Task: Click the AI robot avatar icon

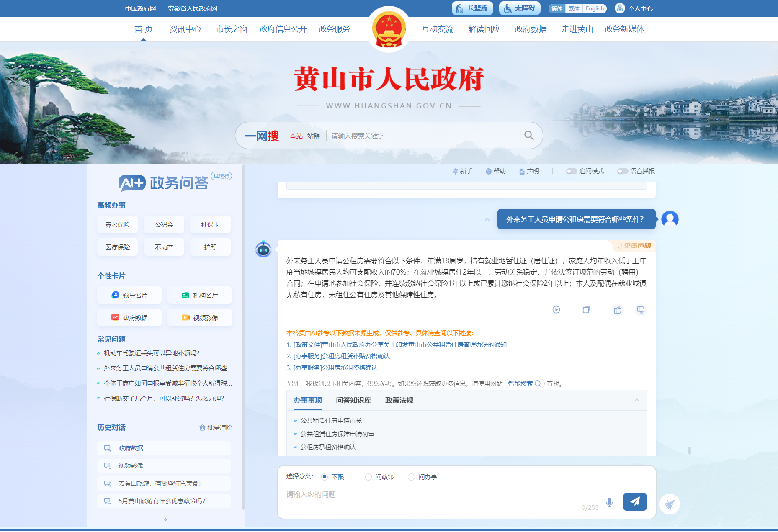Action: (263, 249)
